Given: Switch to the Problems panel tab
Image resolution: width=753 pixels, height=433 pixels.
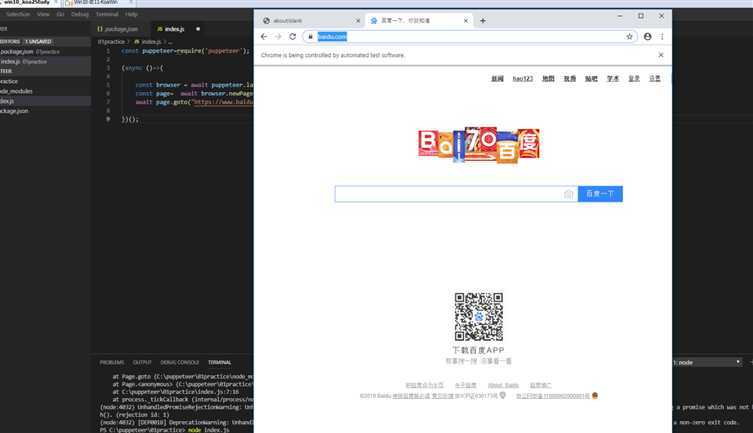Looking at the screenshot, I should [112, 362].
